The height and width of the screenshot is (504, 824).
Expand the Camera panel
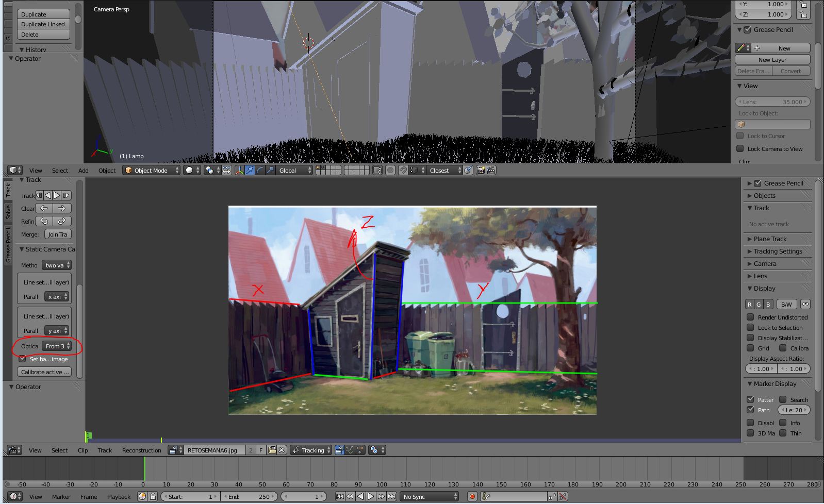pyautogui.click(x=765, y=264)
